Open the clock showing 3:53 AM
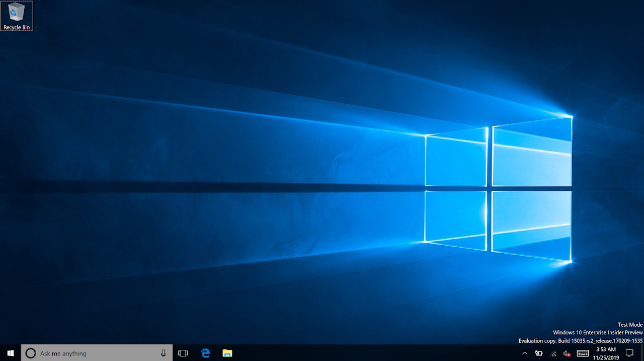 (x=606, y=353)
